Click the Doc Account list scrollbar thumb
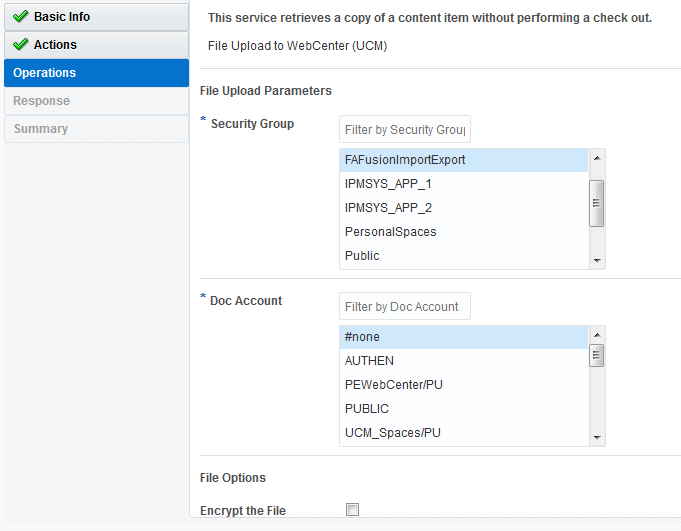 (597, 356)
